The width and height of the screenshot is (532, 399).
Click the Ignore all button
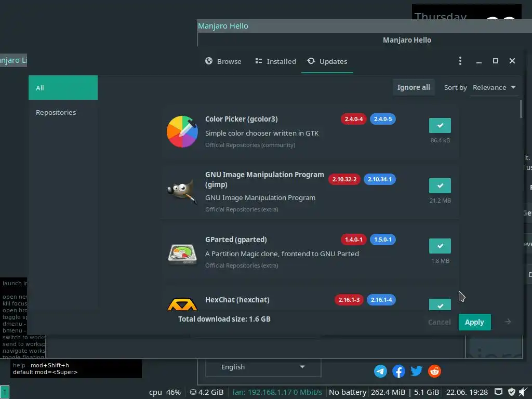[414, 87]
